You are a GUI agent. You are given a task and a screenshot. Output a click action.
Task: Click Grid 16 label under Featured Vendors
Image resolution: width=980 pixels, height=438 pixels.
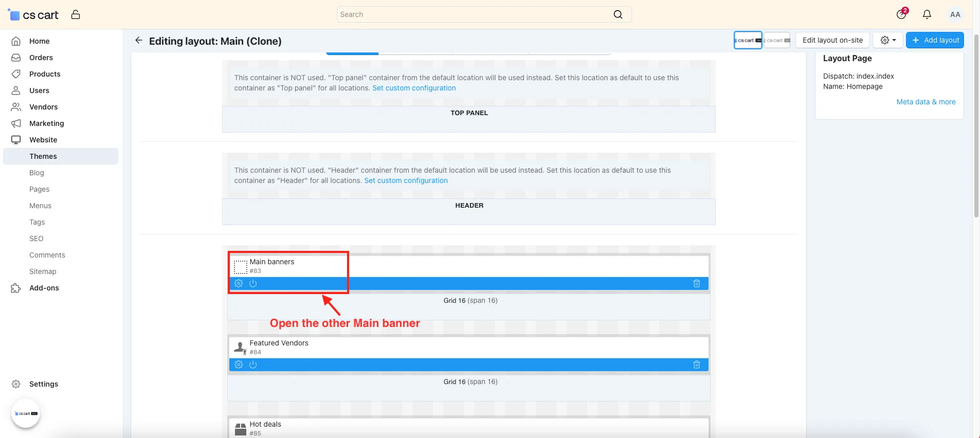click(x=470, y=381)
